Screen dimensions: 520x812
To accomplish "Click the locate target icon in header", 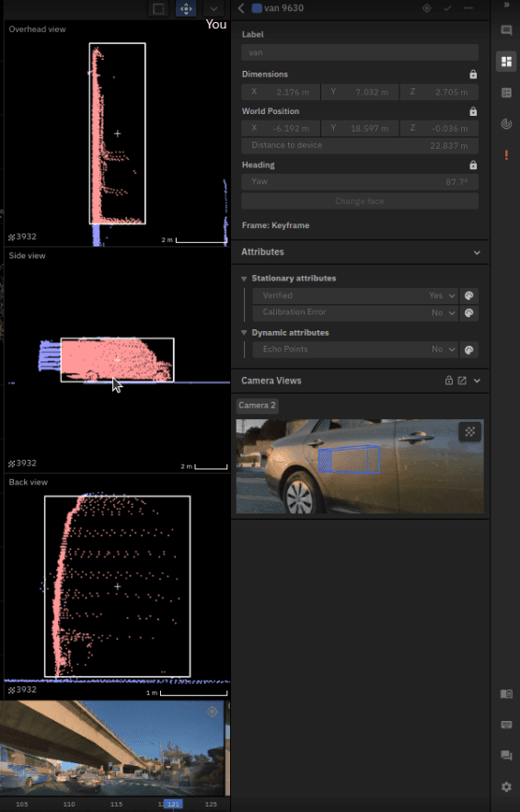I will [x=427, y=8].
